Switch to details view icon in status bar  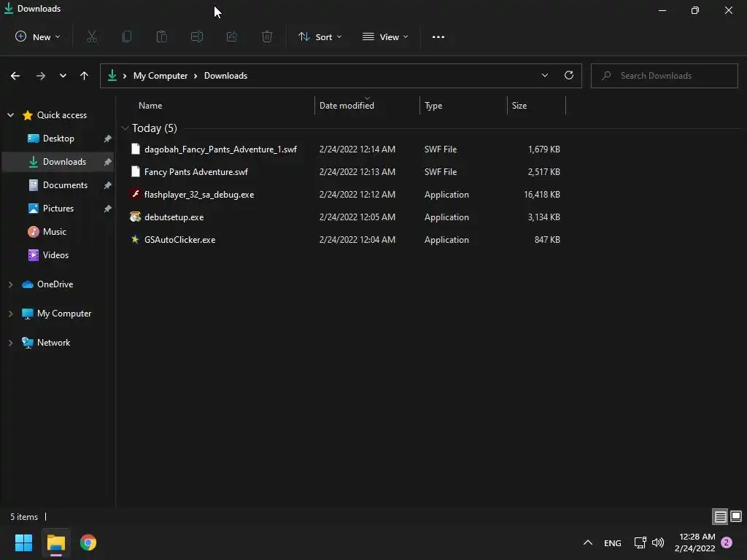tap(720, 516)
